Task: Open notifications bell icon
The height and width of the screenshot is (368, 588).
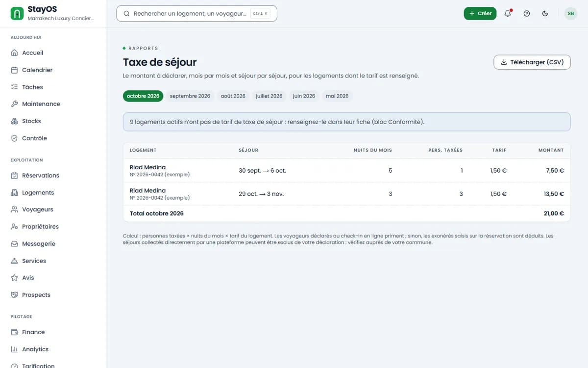Action: click(x=508, y=14)
